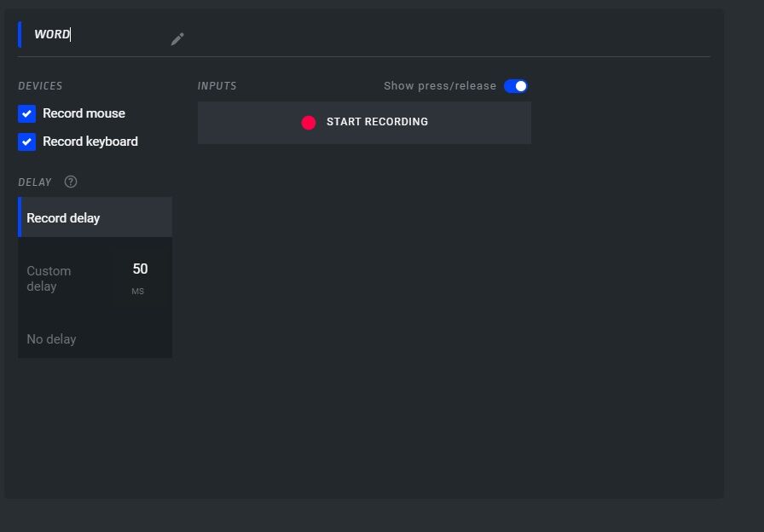Screen dimensions: 764x532
Task: Click the DEVICES section heading
Action: point(40,86)
